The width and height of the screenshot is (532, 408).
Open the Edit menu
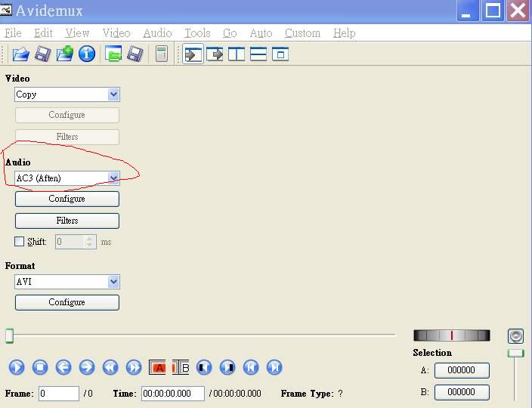pos(43,33)
